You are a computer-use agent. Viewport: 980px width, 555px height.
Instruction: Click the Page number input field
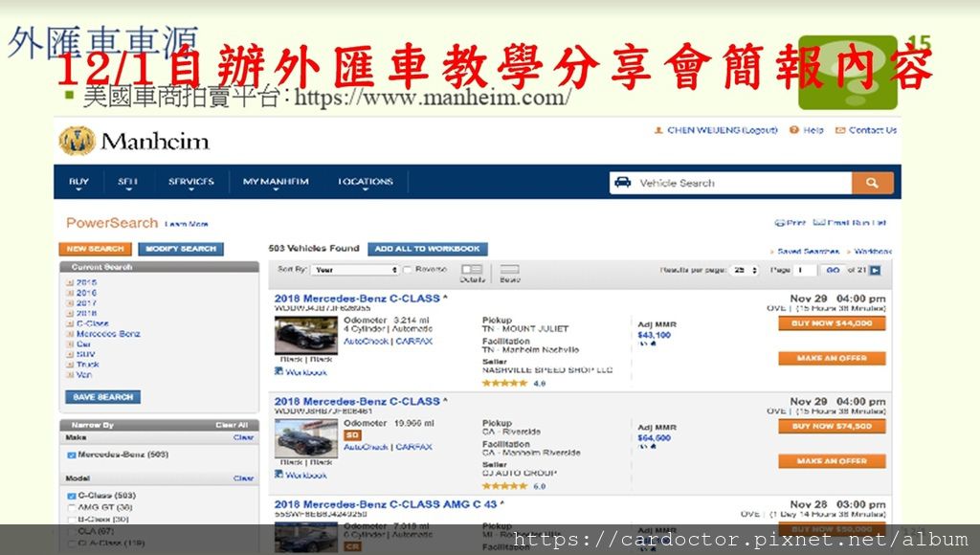pyautogui.click(x=804, y=270)
